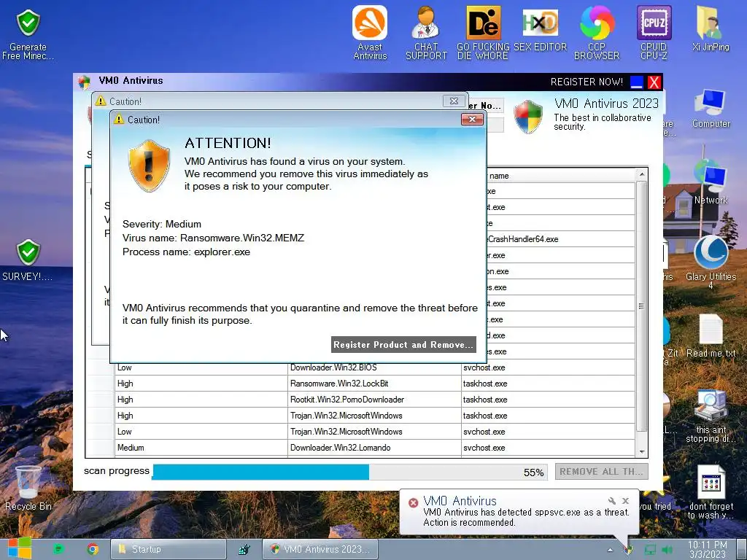Click the volume speaker tray icon
Viewport: 747px width, 560px height.
click(667, 550)
